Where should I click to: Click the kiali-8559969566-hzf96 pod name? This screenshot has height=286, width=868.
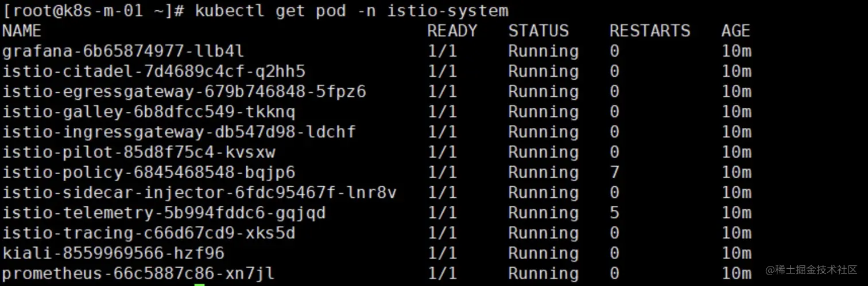[113, 253]
